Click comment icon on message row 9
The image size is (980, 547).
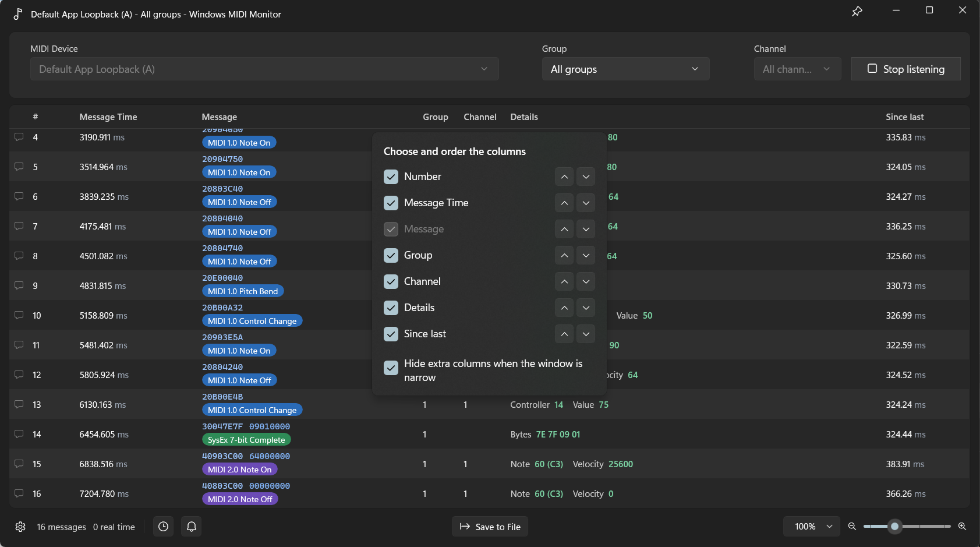pos(19,285)
